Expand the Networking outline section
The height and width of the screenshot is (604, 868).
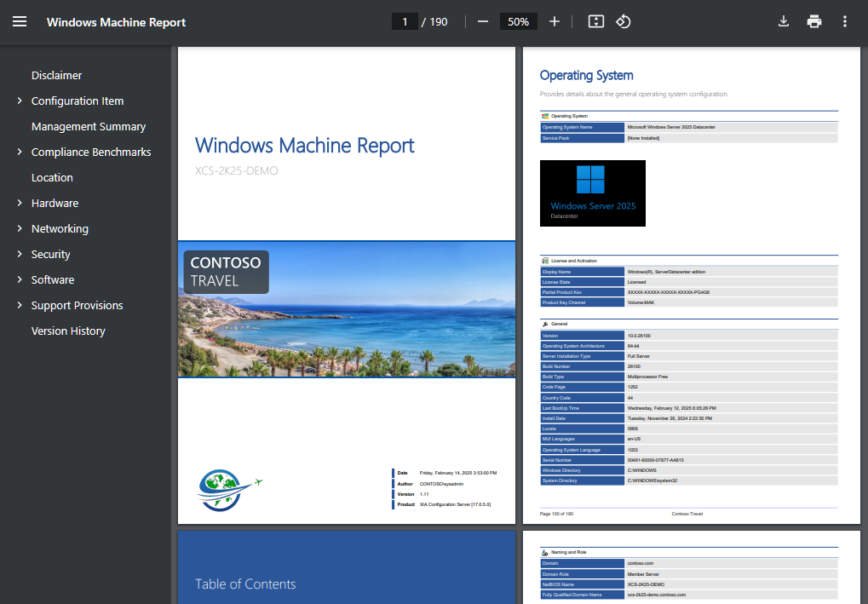20,228
